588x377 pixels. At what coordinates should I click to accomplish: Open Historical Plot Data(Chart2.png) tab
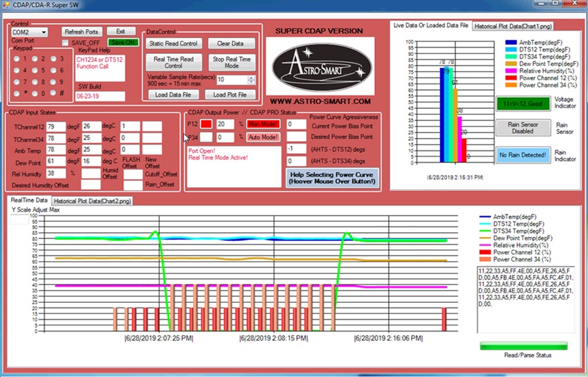coord(93,201)
